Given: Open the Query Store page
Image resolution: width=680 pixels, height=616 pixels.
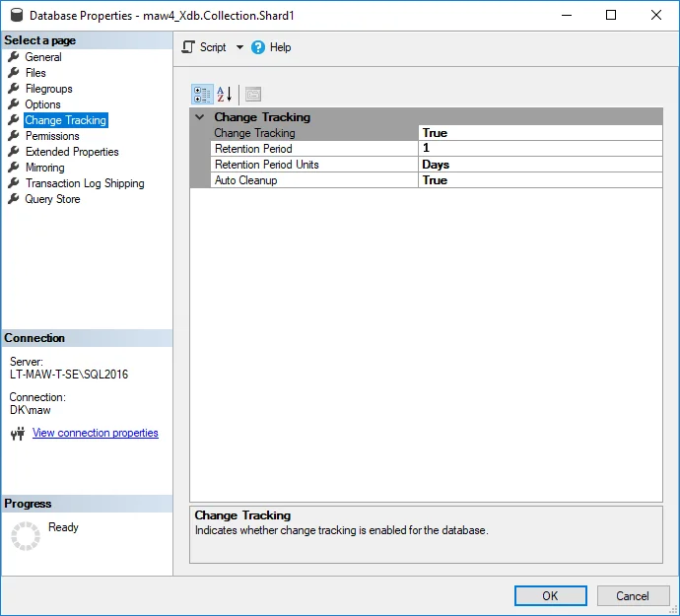Looking at the screenshot, I should [x=52, y=199].
